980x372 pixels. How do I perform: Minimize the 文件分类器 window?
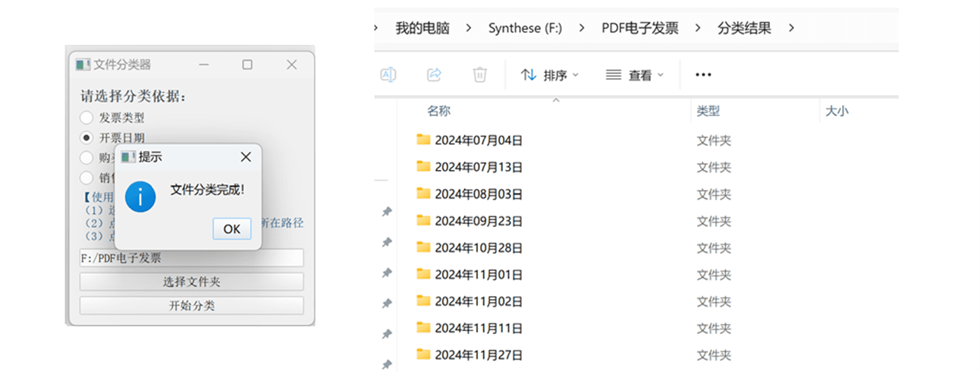pyautogui.click(x=203, y=65)
